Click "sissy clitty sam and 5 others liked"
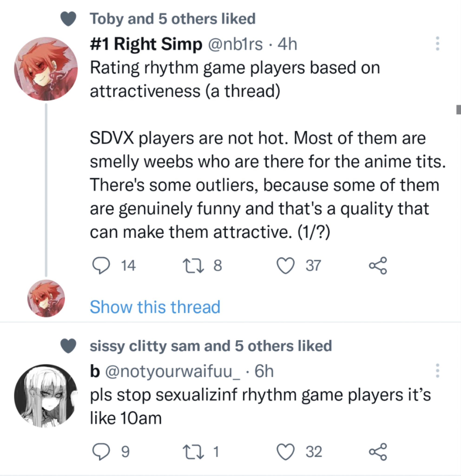This screenshot has width=461, height=476. 211,346
